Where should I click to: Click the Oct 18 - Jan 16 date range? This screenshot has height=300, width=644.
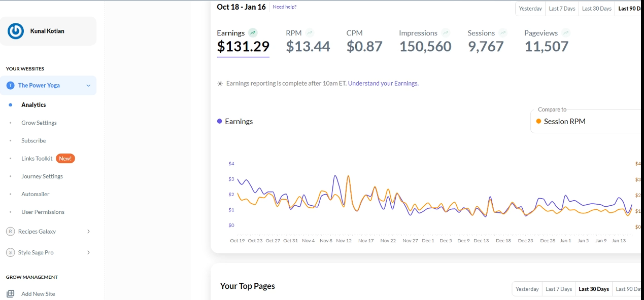click(241, 7)
